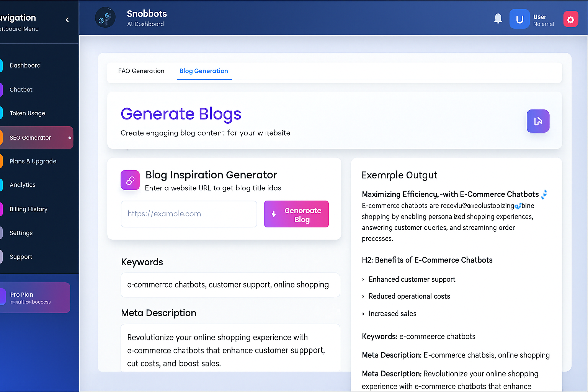Image resolution: width=588 pixels, height=392 pixels.
Task: Click the purple icon in Generate Blogs header
Action: (x=538, y=121)
